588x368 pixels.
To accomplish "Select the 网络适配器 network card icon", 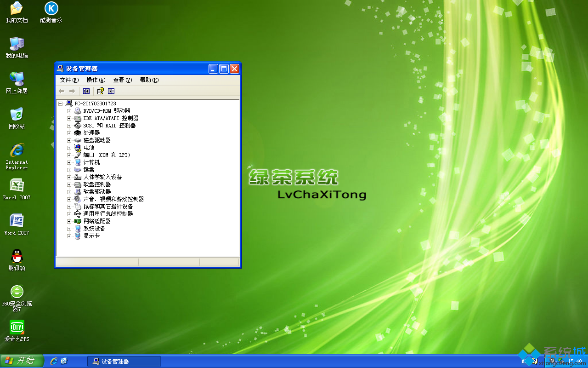I will point(78,221).
